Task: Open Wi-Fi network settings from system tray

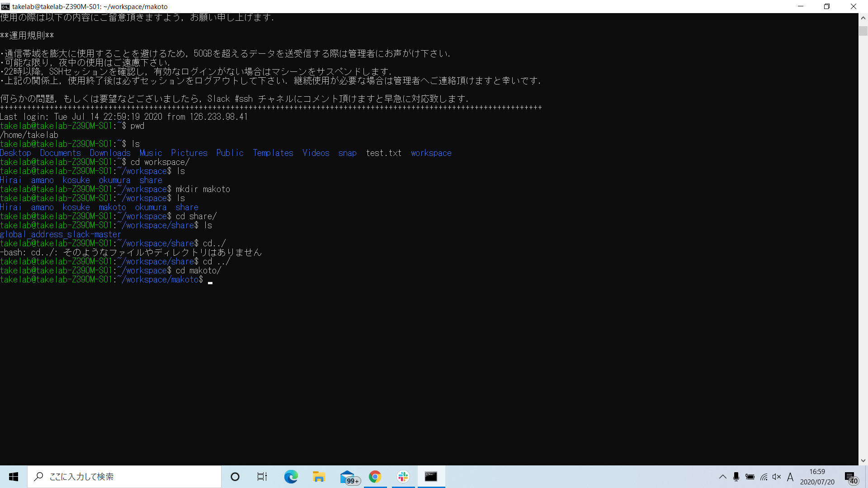Action: [764, 477]
